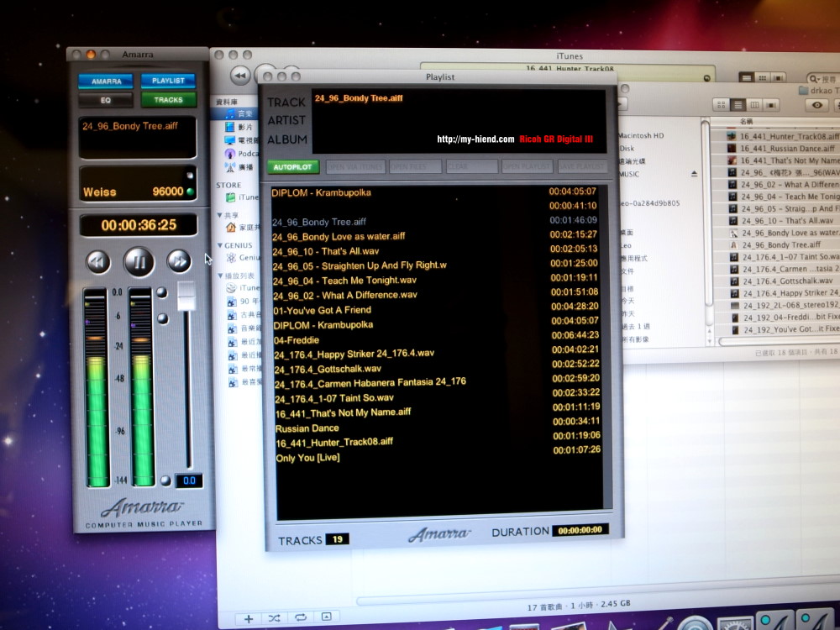
Task: Select '24_176.4_Gottschalk.wav' in the playlist
Action: point(437,368)
